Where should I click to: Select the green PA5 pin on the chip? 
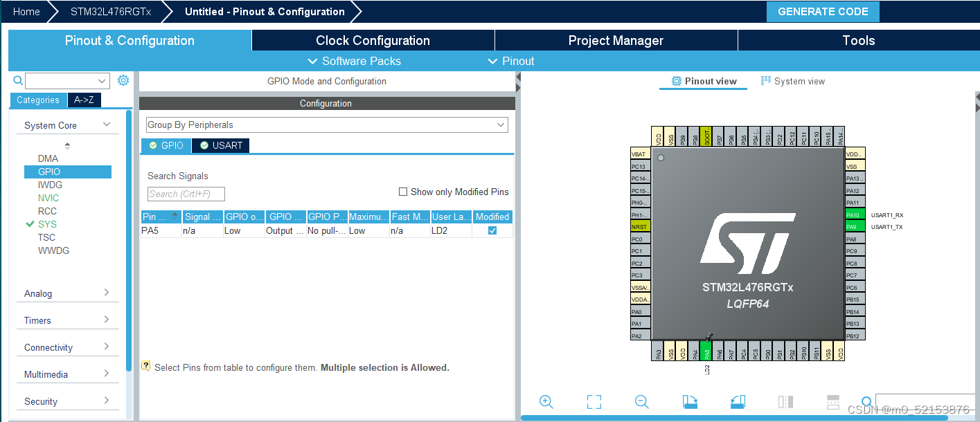[x=706, y=351]
